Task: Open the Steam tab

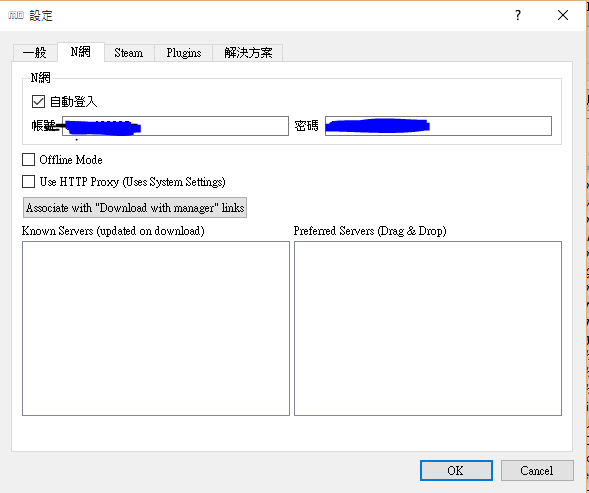Action: click(129, 53)
